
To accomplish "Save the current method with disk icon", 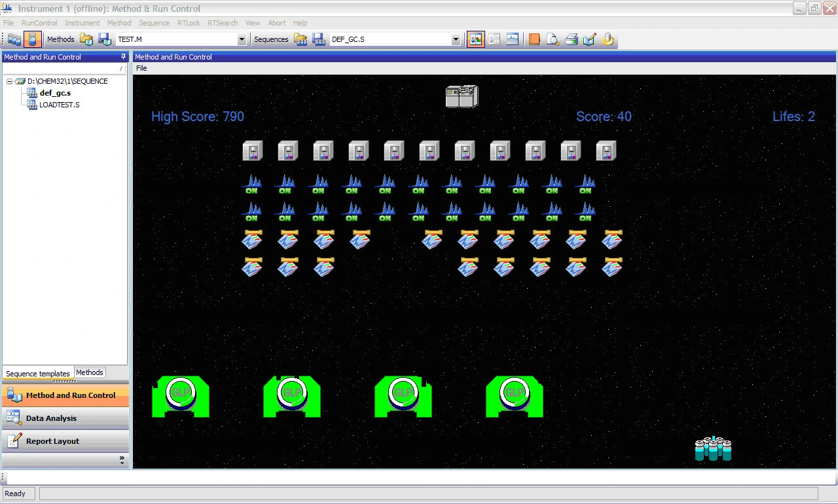I will (x=105, y=39).
